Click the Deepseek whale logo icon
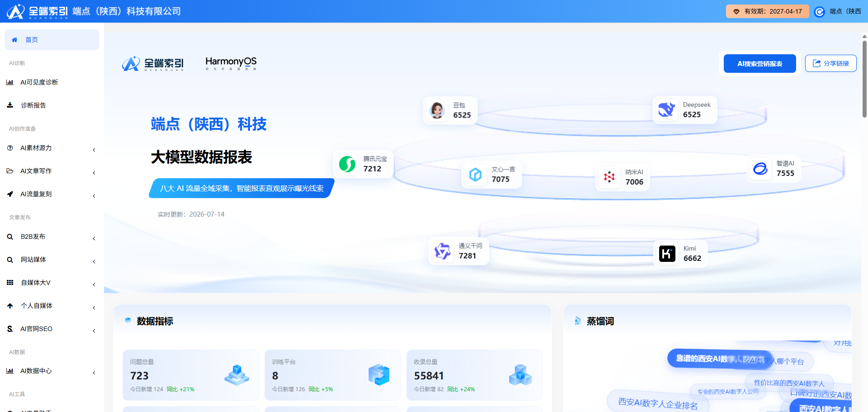 [666, 109]
